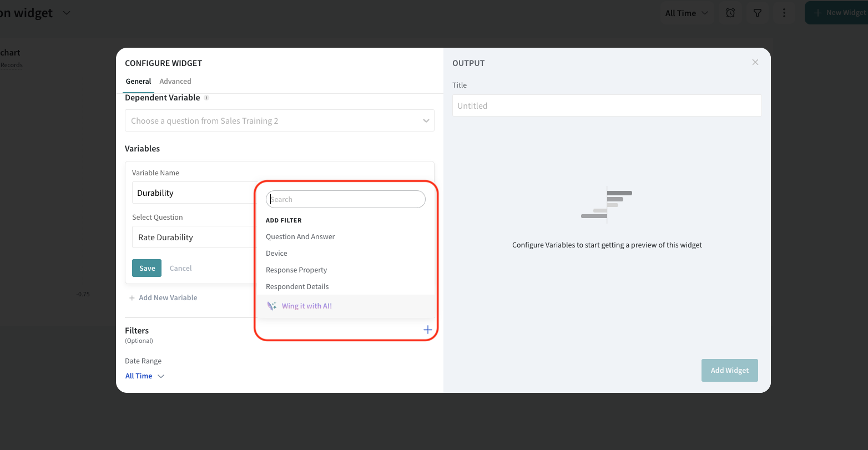The height and width of the screenshot is (450, 868).
Task: Click the alarm clock icon in top bar
Action: click(x=730, y=13)
